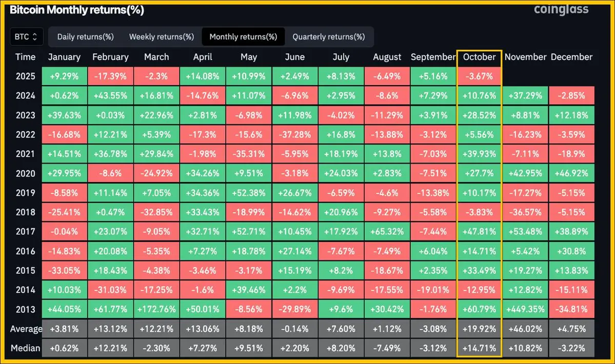615x364 pixels.
Task: Switch to Weekly returns(%) tab
Action: (x=162, y=37)
